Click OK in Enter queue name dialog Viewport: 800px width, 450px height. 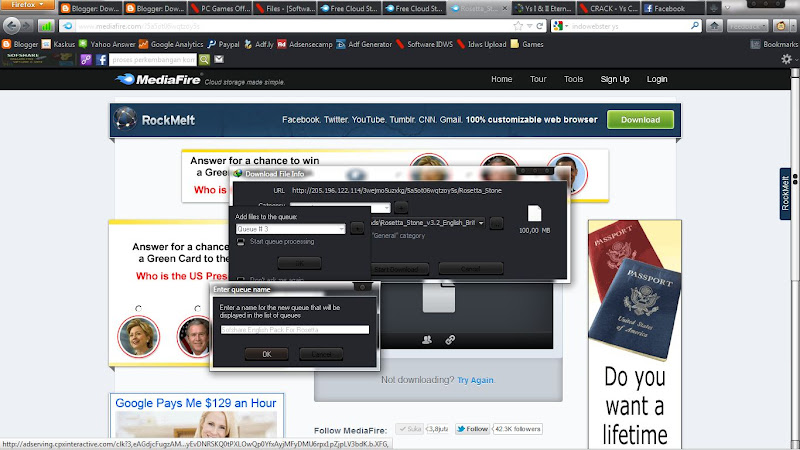click(x=266, y=354)
